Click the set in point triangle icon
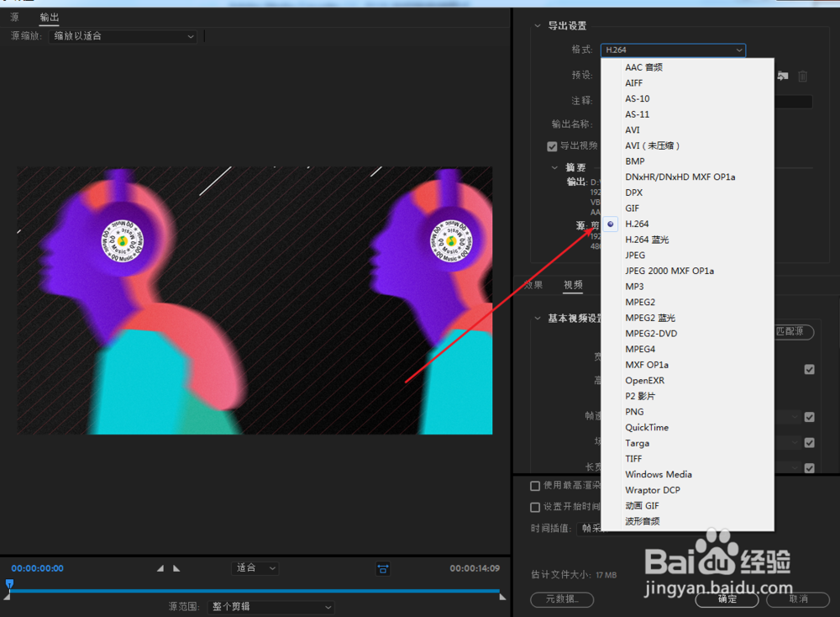Screen dimensions: 840x617 click(x=160, y=568)
